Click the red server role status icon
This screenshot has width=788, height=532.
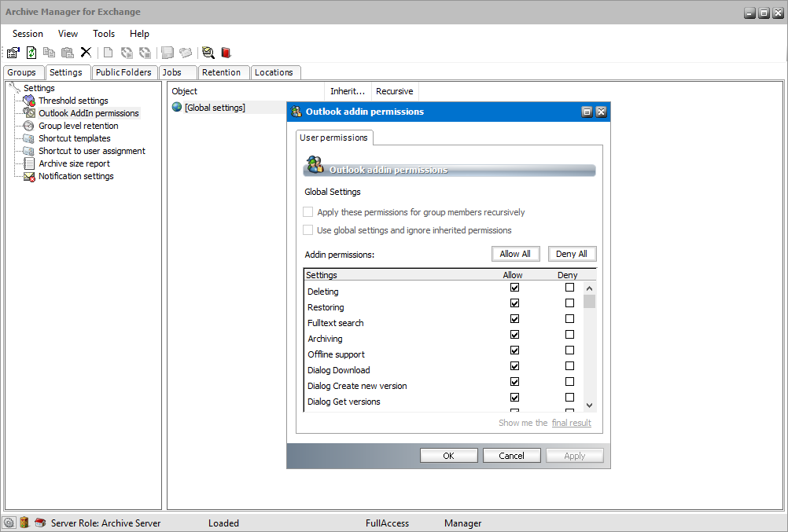tap(40, 523)
